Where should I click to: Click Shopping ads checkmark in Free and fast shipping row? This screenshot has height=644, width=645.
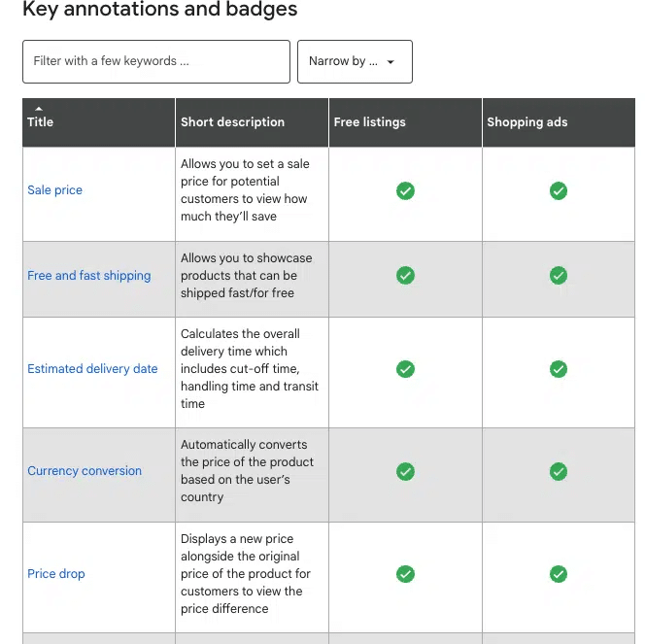[x=558, y=276]
